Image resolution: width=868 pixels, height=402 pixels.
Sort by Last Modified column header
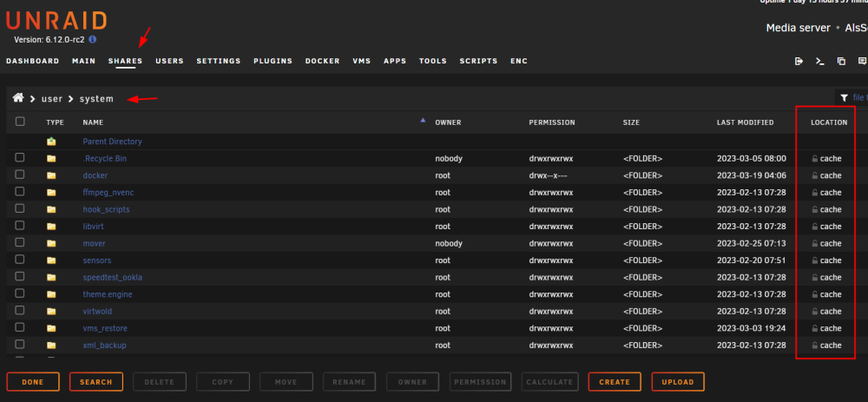(x=745, y=122)
